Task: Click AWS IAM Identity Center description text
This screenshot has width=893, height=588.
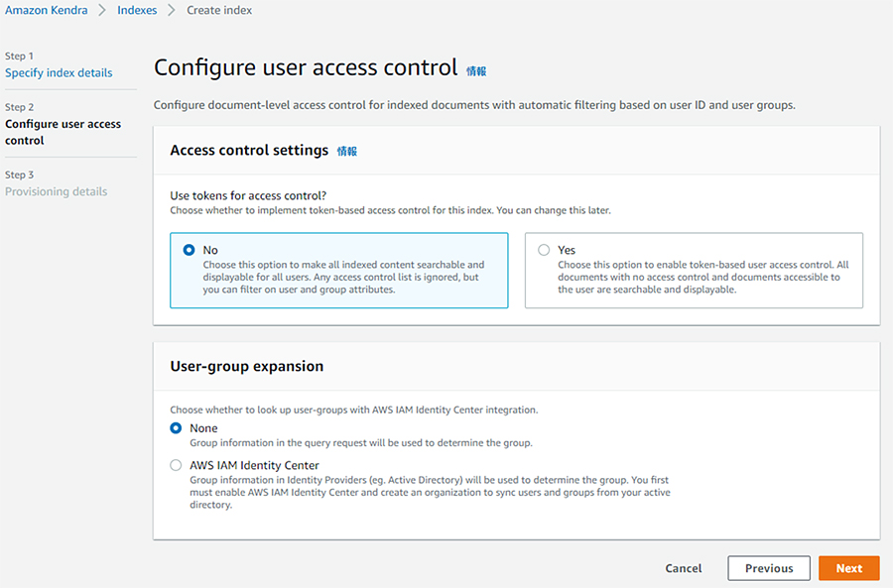Action: tap(430, 493)
